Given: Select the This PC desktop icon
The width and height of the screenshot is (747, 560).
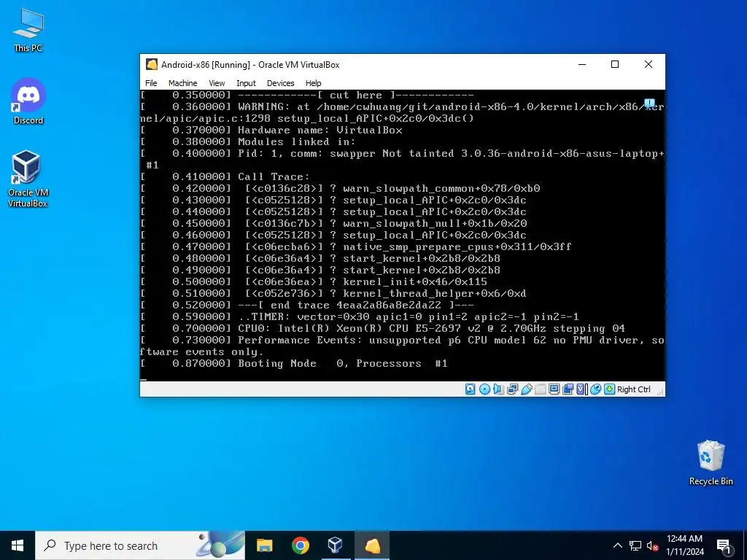Looking at the screenshot, I should [28, 30].
